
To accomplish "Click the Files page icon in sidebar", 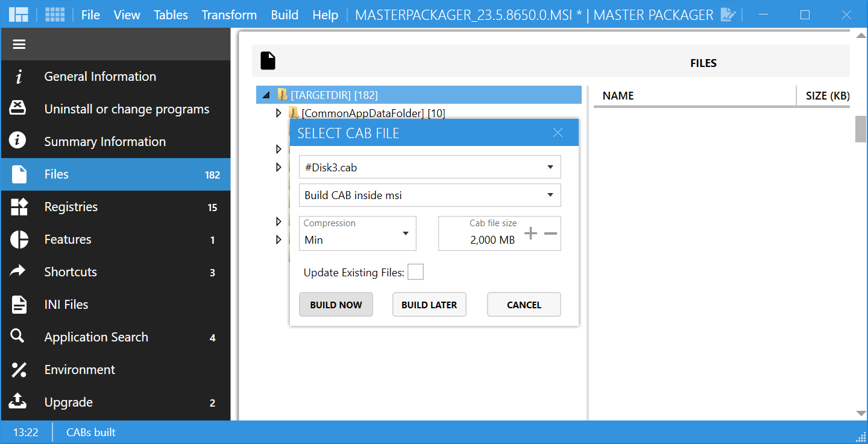I will pos(19,174).
